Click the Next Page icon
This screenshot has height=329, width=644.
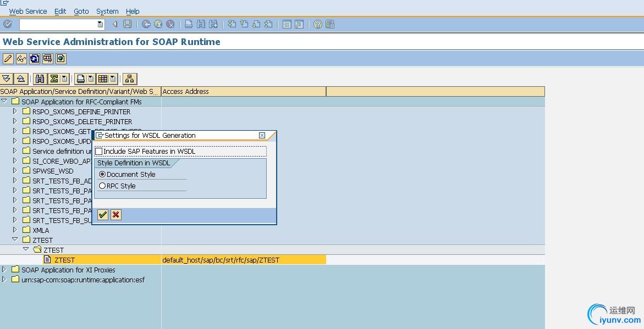[x=256, y=24]
